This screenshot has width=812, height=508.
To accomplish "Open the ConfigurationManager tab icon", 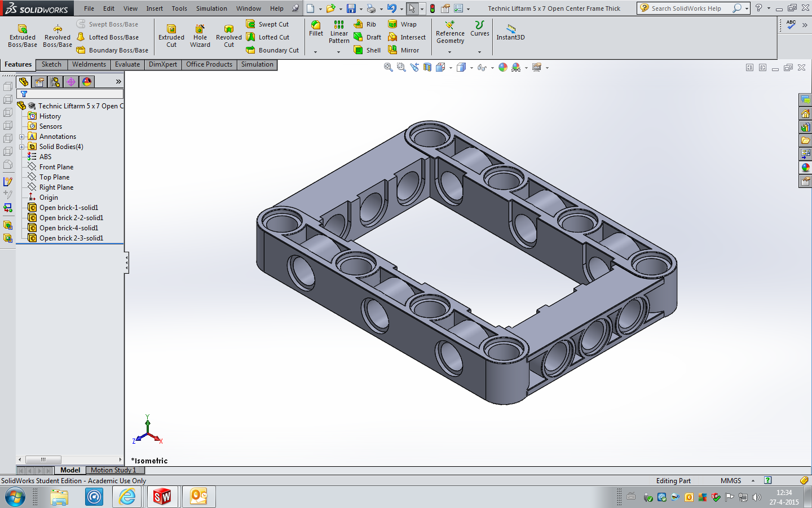I will (x=55, y=82).
